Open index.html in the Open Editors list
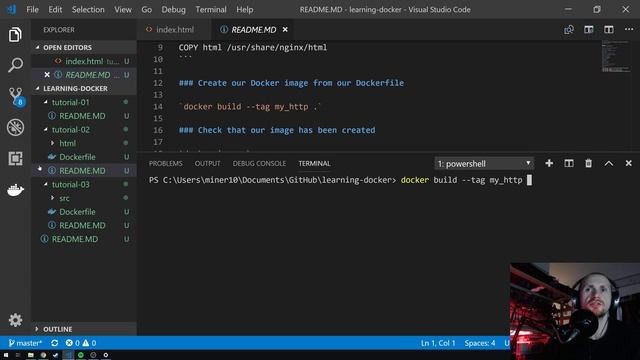The width and height of the screenshot is (640, 360). coord(84,61)
